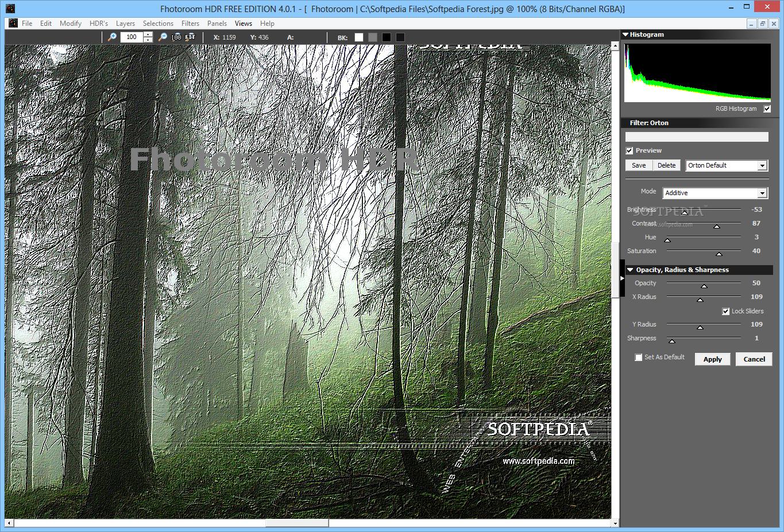Toggle the RGB Histogram checkbox
This screenshot has width=784, height=532.
click(x=767, y=108)
